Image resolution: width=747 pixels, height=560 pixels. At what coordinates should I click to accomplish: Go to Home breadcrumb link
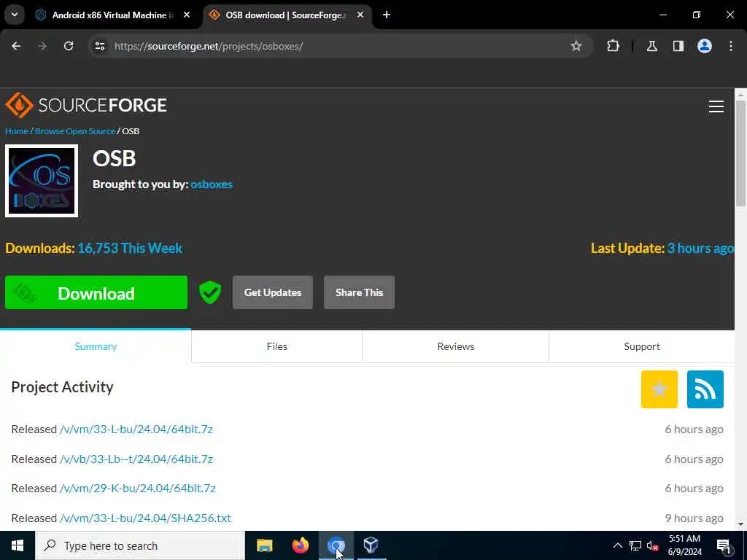pos(17,131)
